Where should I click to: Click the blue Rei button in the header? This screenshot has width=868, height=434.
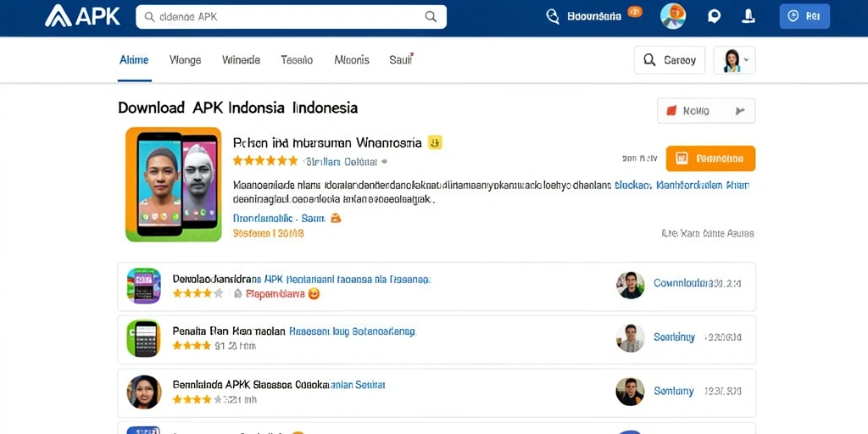[804, 17]
